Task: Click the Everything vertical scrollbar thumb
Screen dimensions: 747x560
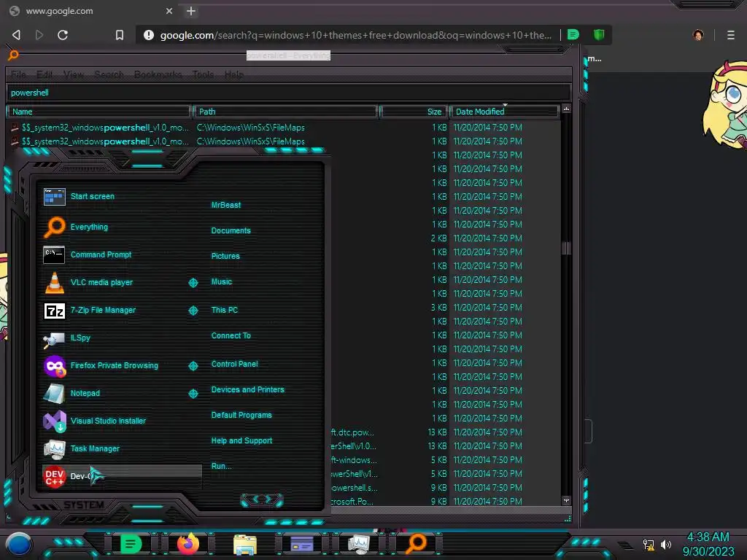Action: pyautogui.click(x=566, y=248)
